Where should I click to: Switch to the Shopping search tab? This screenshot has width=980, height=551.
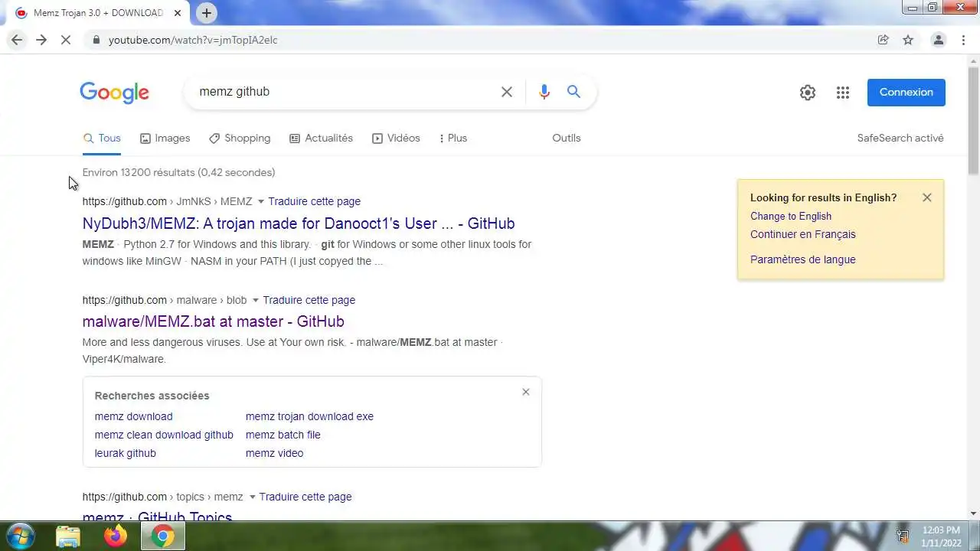click(x=240, y=139)
